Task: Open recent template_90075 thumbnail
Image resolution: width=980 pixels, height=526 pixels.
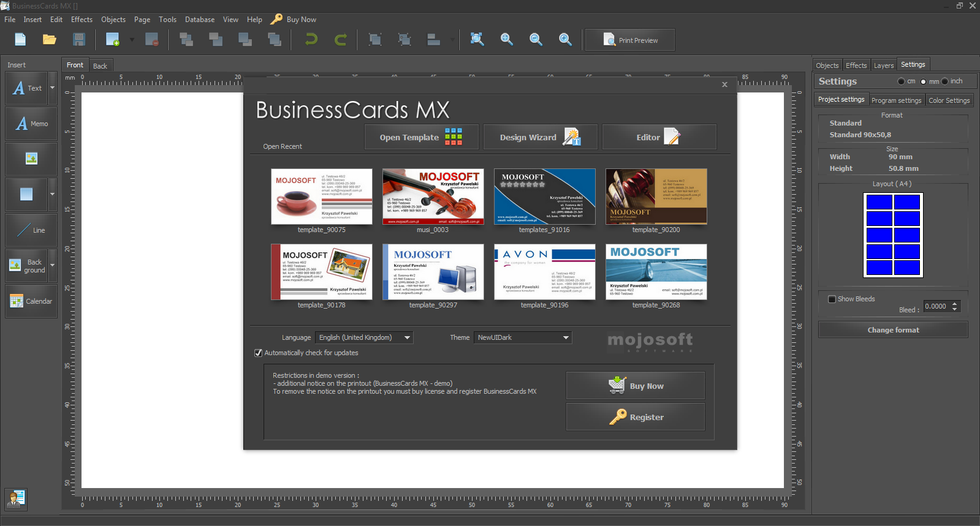Action: click(322, 197)
